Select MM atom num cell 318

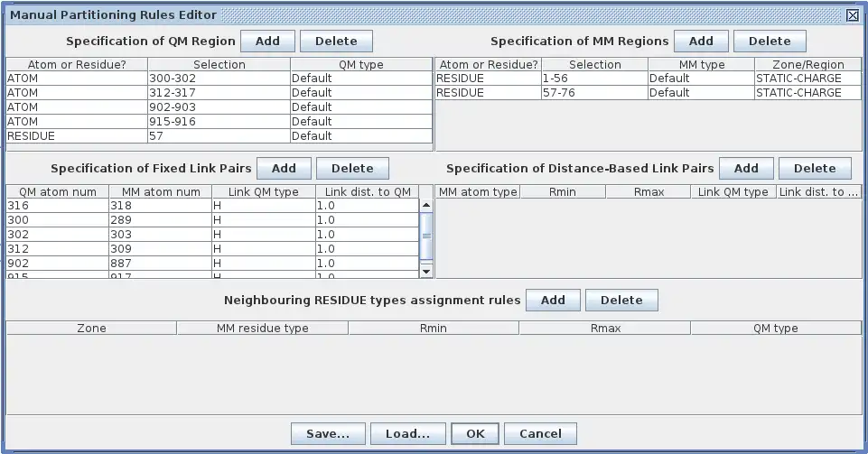pos(161,205)
